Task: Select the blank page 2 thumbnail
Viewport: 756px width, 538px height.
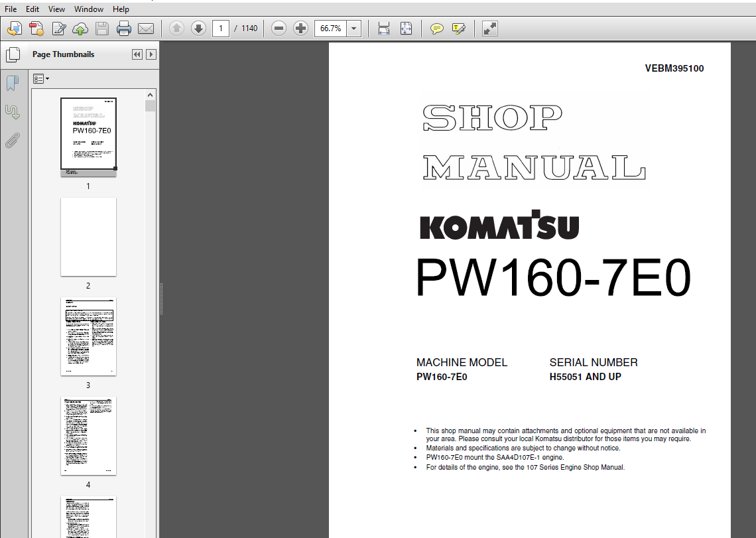Action: 88,237
